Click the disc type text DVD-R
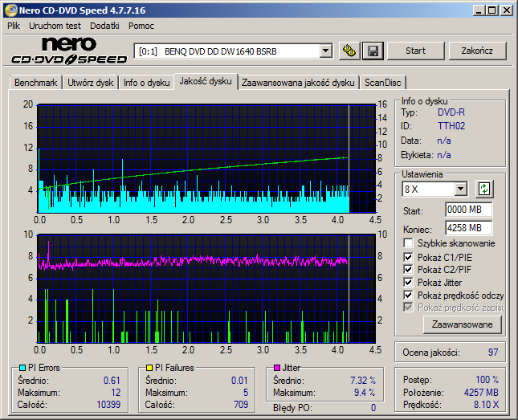518x420 pixels. [x=451, y=112]
